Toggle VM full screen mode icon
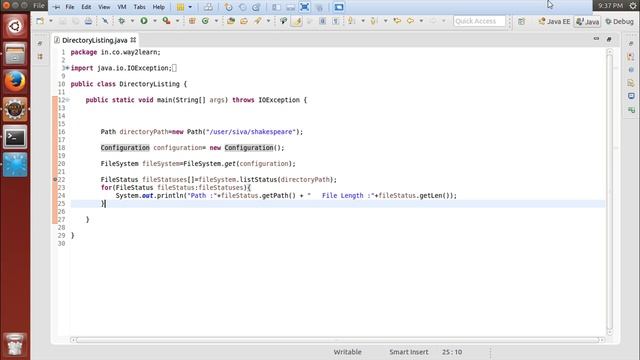640x360 pixels. (x=304, y=7)
